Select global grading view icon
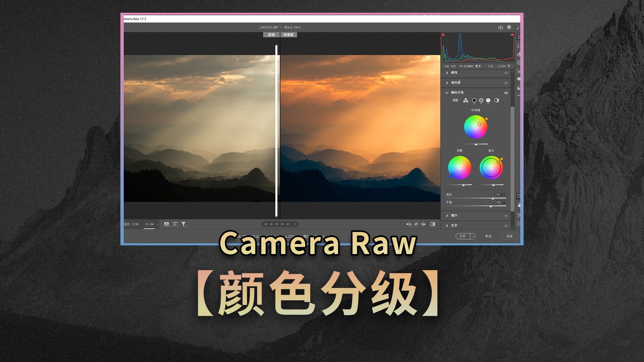The height and width of the screenshot is (362, 644). pos(496,101)
